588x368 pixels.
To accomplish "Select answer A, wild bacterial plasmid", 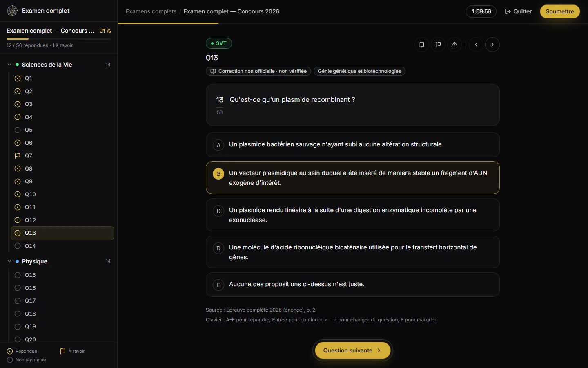I will coord(352,145).
